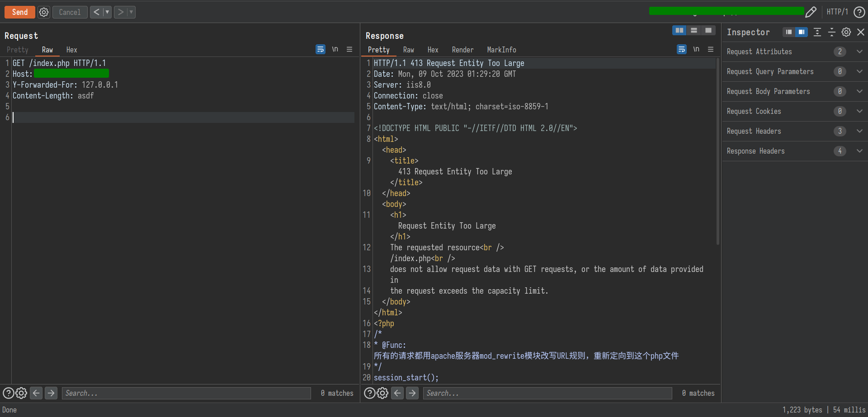Open the help icon in the top right
868x417 pixels.
point(859,12)
